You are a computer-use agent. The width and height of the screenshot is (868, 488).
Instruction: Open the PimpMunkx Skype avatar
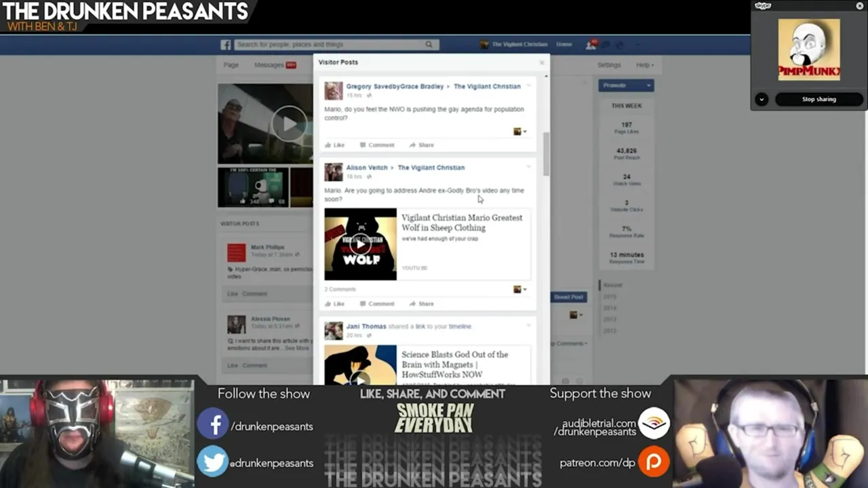coord(808,49)
